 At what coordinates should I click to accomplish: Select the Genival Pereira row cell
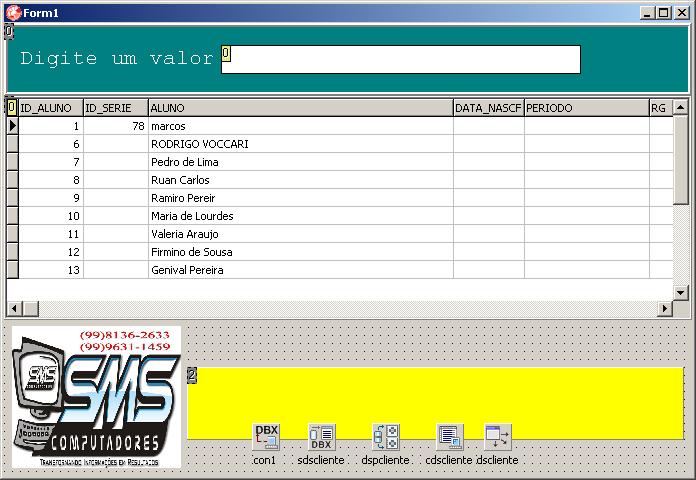(x=300, y=270)
